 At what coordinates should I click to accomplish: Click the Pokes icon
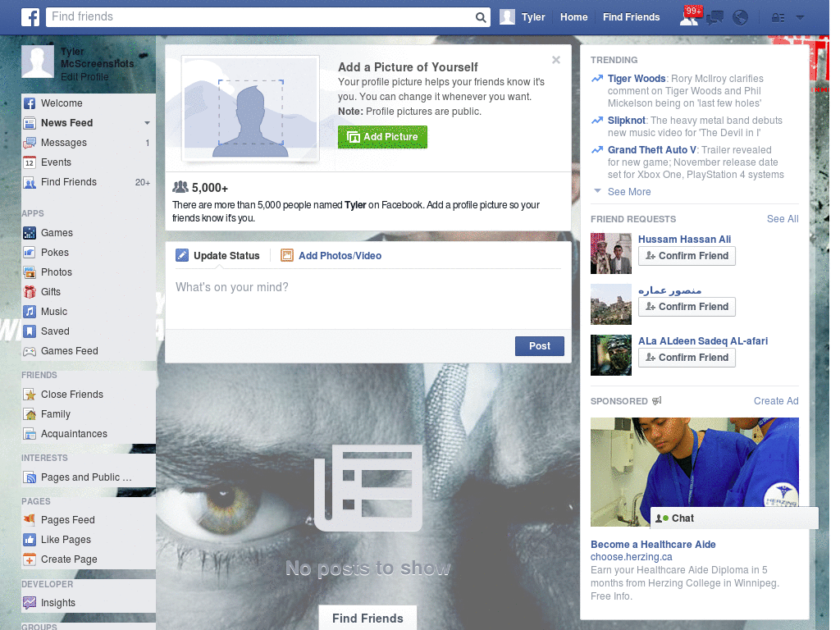[30, 253]
